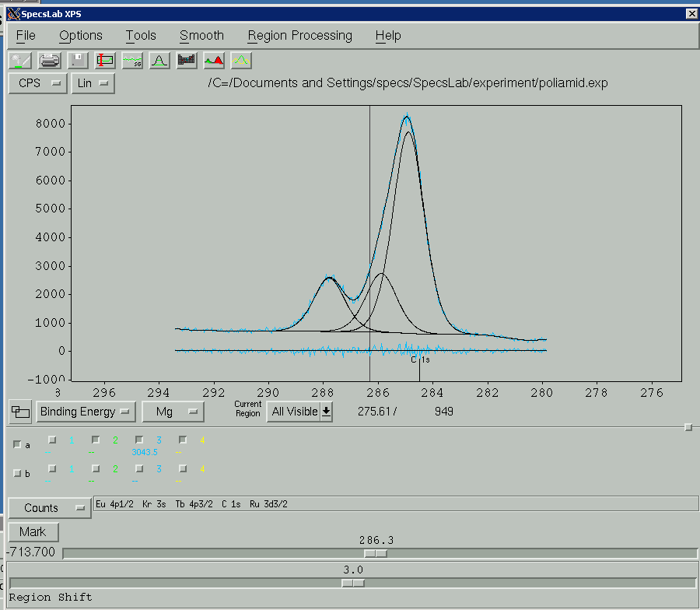Open the Region Processing menu
This screenshot has width=700, height=610.
point(299,36)
